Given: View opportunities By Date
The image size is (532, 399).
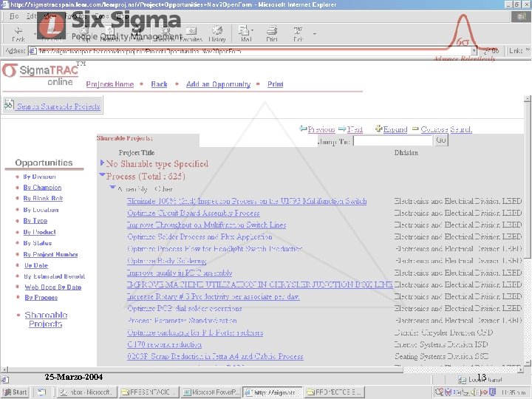Looking at the screenshot, I should (x=36, y=266).
